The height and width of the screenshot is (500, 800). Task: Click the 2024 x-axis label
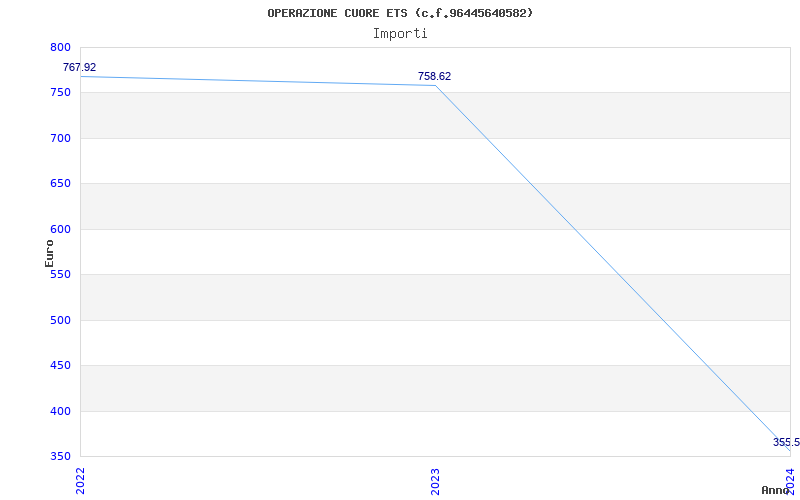(790, 480)
